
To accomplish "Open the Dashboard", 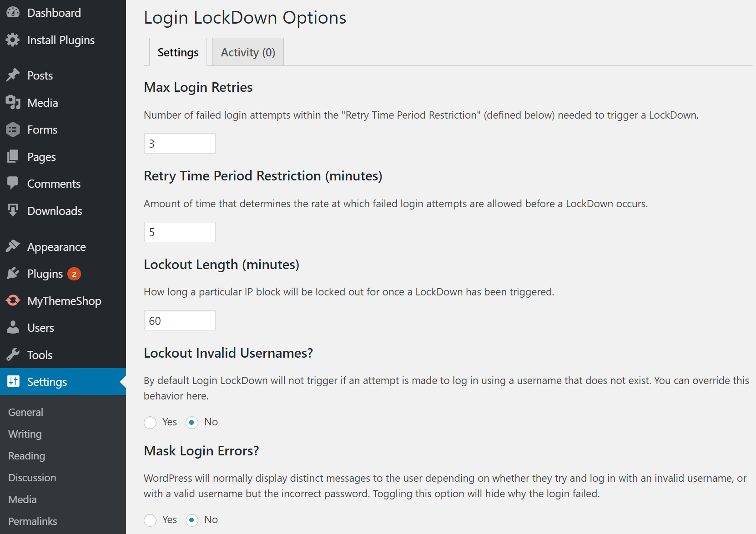I will tap(55, 12).
